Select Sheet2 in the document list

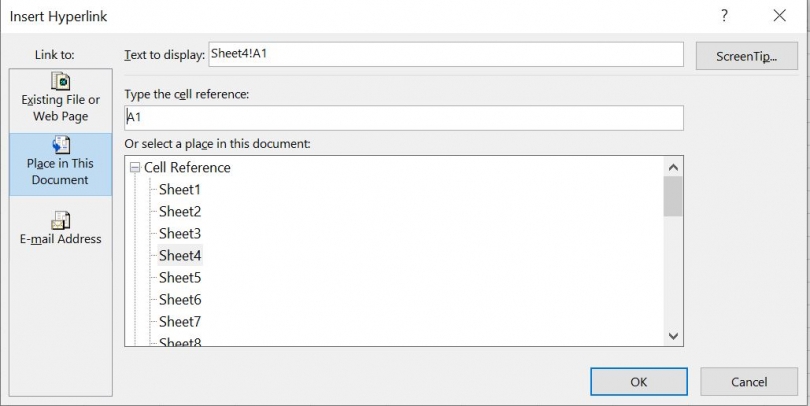(x=180, y=212)
